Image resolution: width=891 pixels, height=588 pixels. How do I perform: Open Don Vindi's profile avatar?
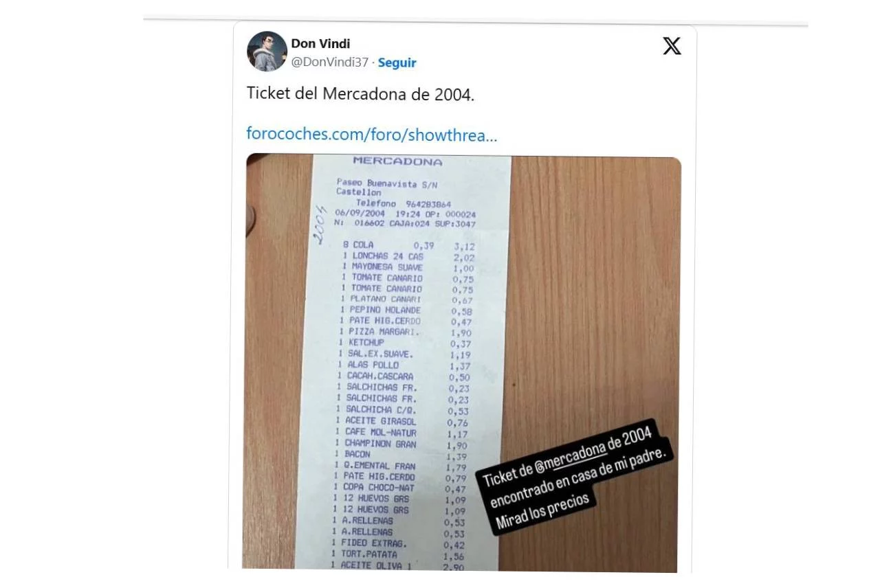(267, 52)
